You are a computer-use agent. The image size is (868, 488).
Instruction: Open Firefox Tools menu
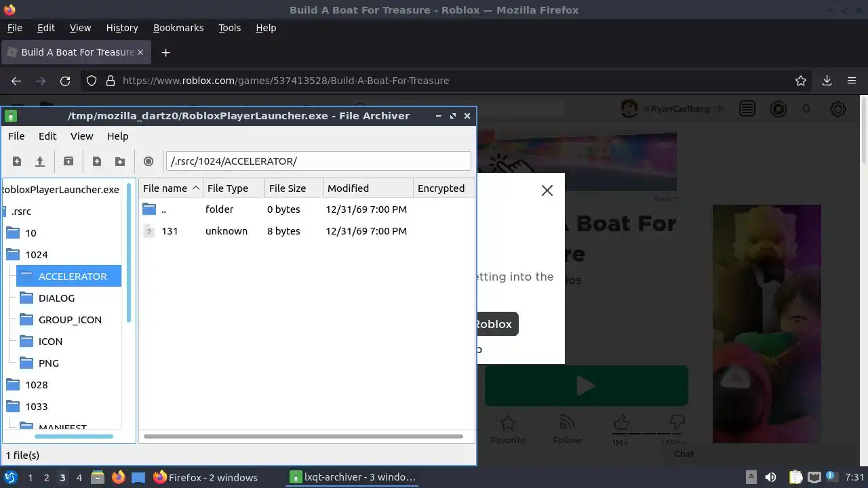point(229,28)
